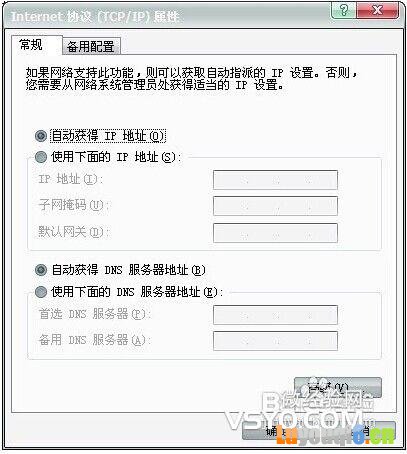Click the 首选 DNS 服务器(P) label text
407x454 pixels.
(93, 314)
